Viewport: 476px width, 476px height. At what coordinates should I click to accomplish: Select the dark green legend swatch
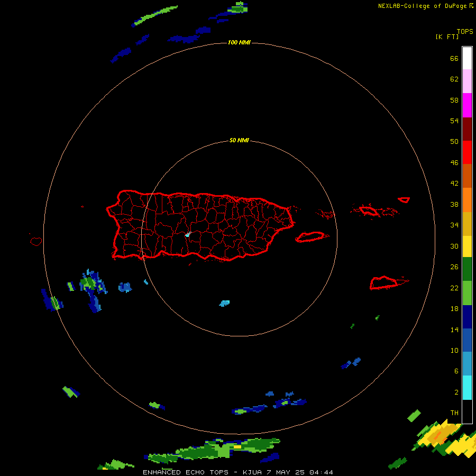point(467,269)
